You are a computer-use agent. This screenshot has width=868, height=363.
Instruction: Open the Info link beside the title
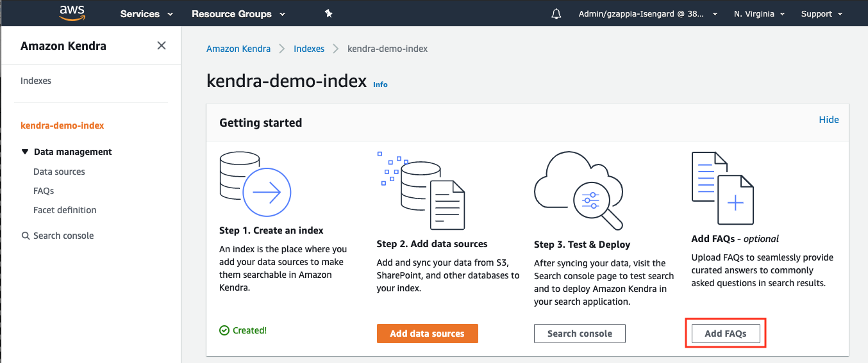point(380,85)
